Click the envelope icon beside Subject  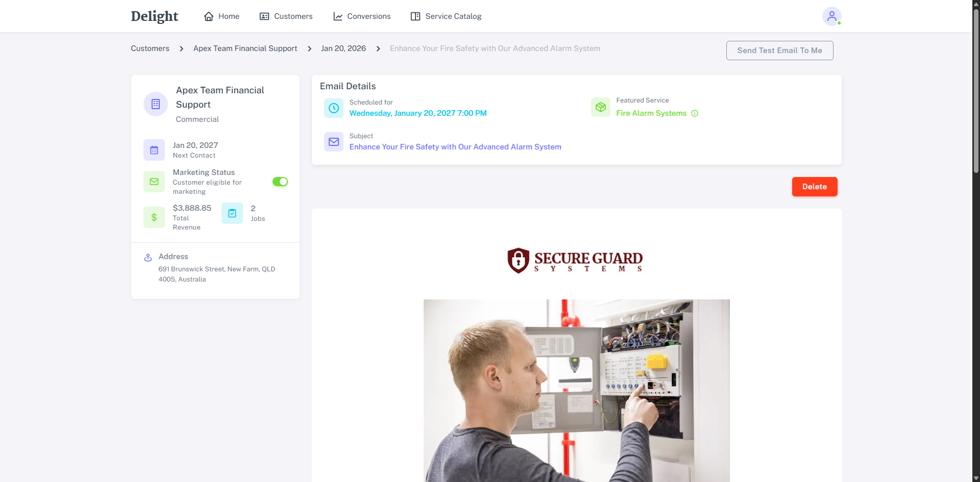[334, 142]
